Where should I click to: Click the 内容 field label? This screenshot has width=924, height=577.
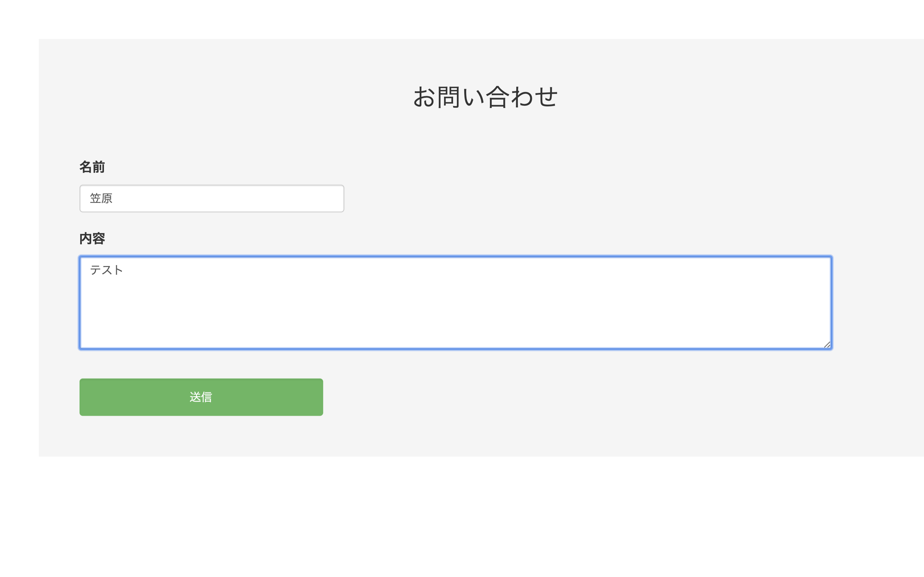[92, 238]
